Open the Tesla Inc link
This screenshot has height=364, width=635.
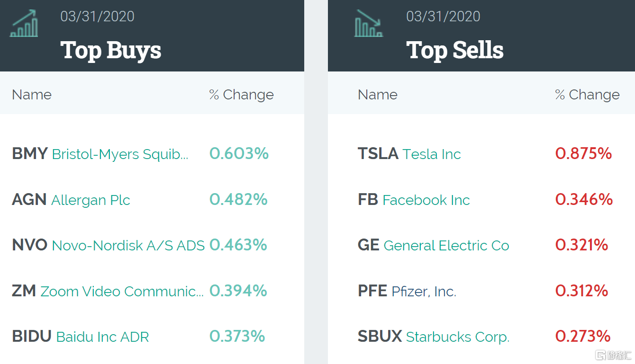(432, 154)
